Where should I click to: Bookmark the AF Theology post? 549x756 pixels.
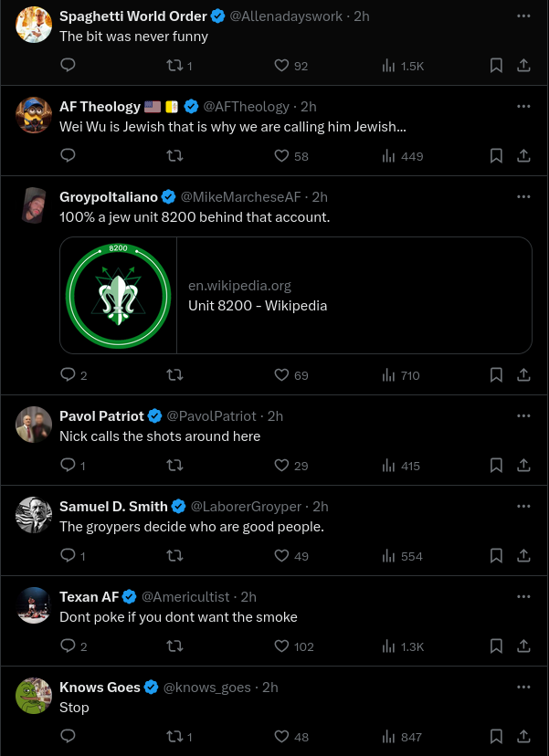point(496,155)
